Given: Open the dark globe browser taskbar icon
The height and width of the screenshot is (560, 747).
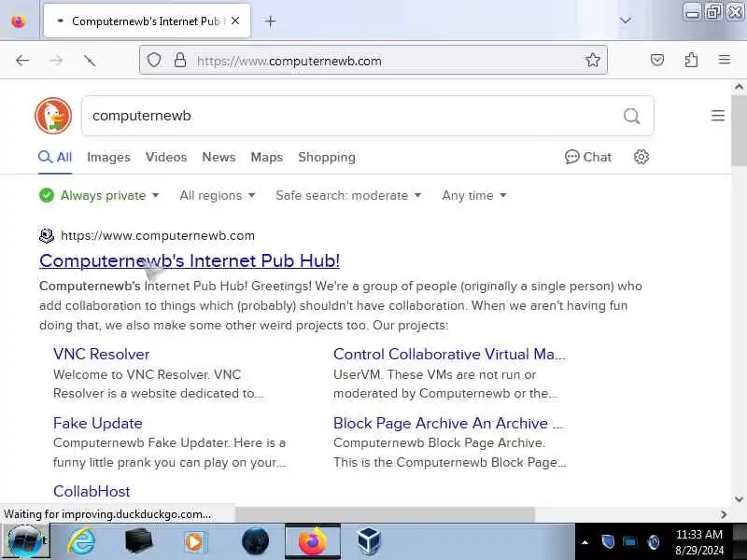Looking at the screenshot, I should click(255, 541).
